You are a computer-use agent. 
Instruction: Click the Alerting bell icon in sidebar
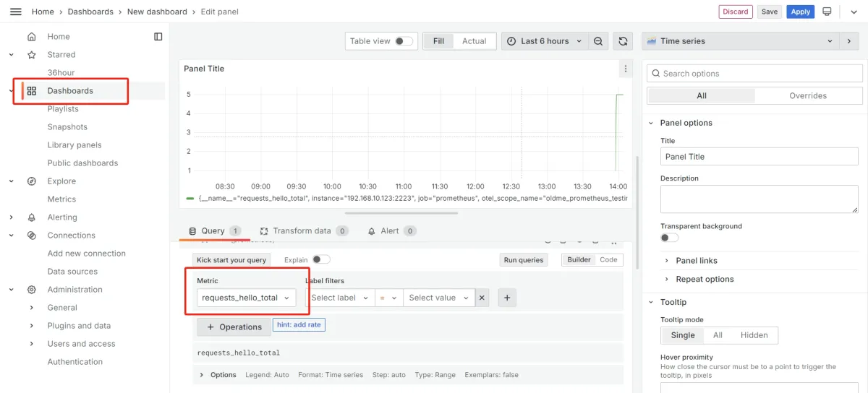[31, 217]
